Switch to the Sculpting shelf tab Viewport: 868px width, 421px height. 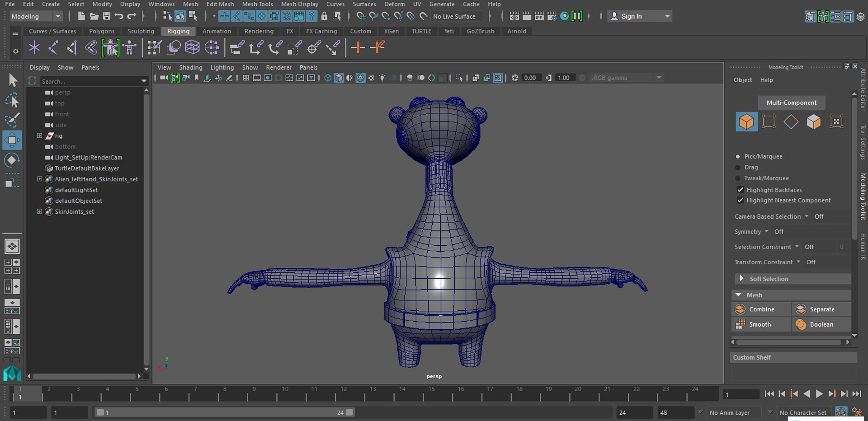[x=141, y=31]
